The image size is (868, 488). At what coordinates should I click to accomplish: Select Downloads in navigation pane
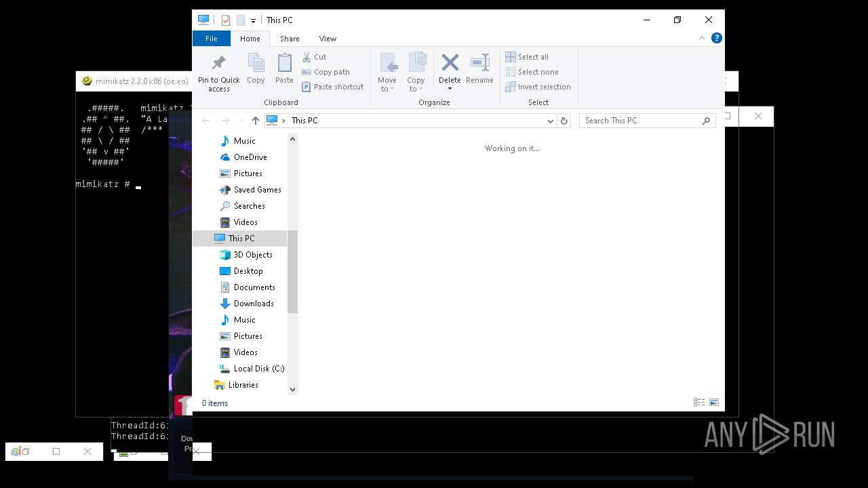[x=254, y=304]
